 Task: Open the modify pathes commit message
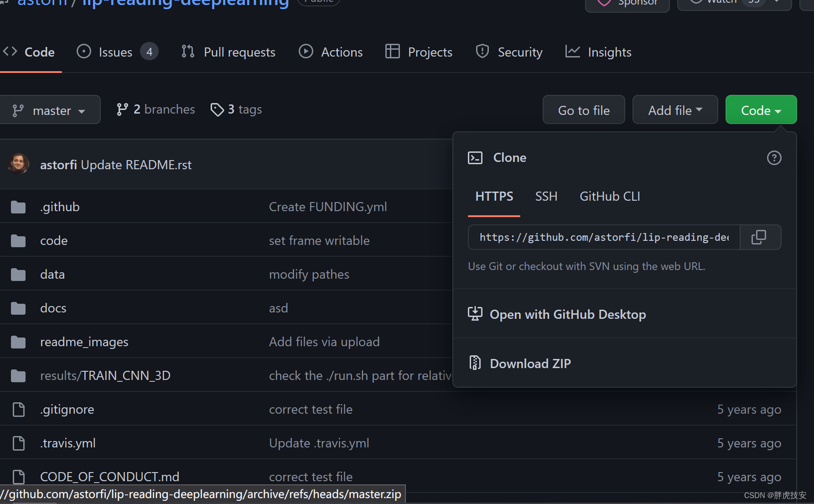click(309, 275)
